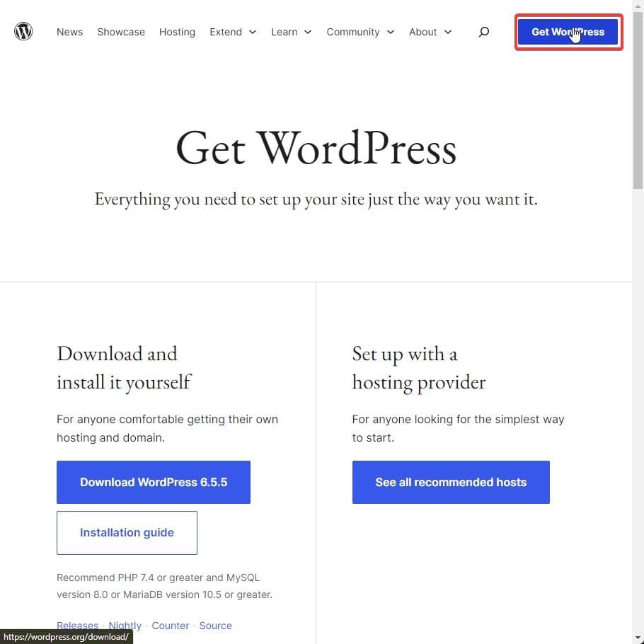Viewport: 644px width, 644px height.
Task: Click the Get WordPress header button
Action: pos(568,32)
